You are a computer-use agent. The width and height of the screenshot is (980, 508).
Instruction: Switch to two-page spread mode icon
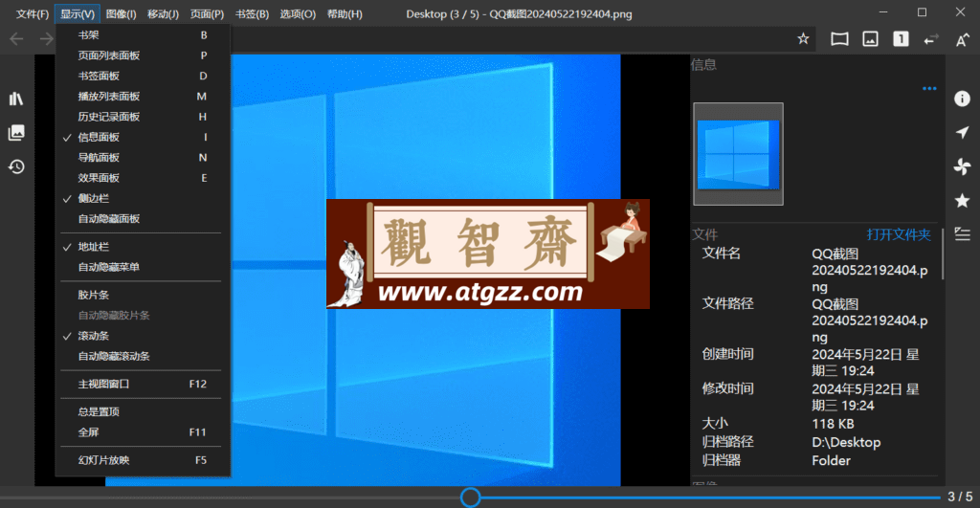839,39
